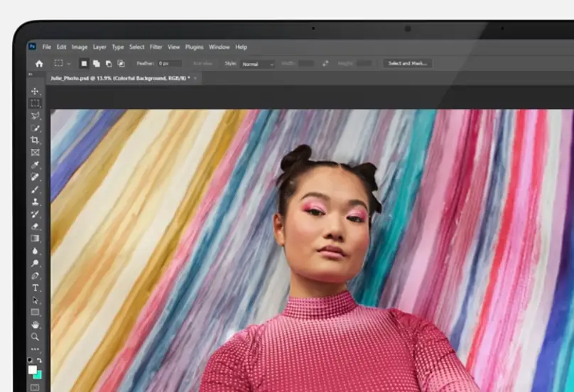The width and height of the screenshot is (574, 392).
Task: Click the Photoshop Ps logo icon
Action: click(x=32, y=46)
